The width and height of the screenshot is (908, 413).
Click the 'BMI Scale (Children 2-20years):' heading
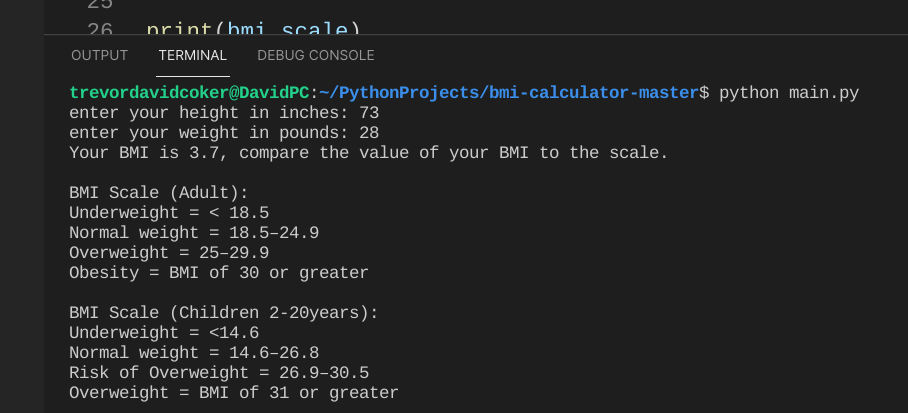(224, 312)
